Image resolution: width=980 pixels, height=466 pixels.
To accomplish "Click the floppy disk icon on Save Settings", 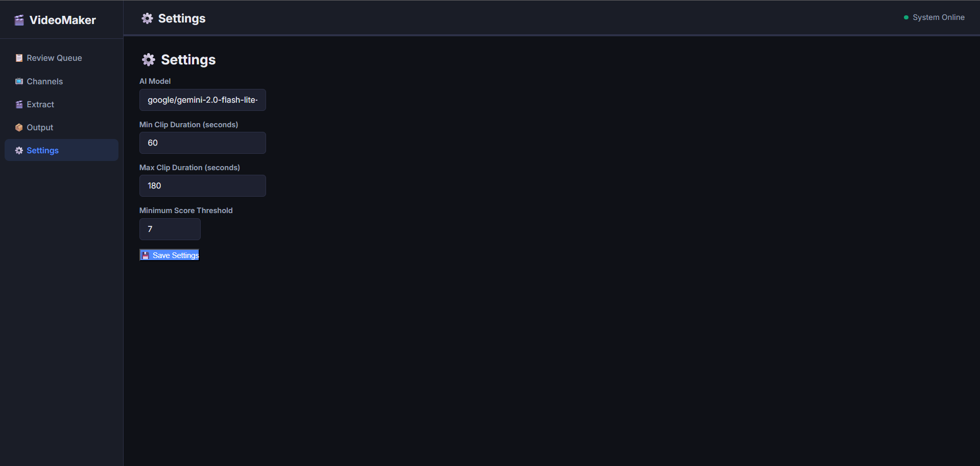I will click(x=146, y=254).
